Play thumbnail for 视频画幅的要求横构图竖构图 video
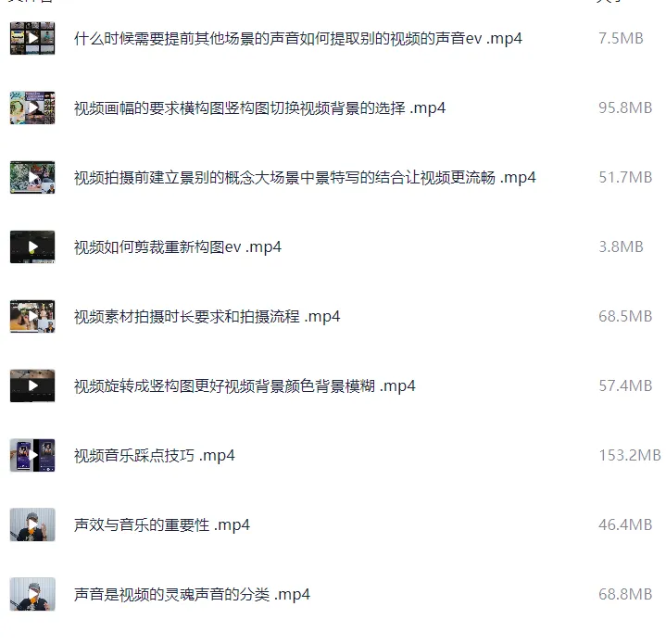Image resolution: width=666 pixels, height=644 pixels. pyautogui.click(x=32, y=107)
